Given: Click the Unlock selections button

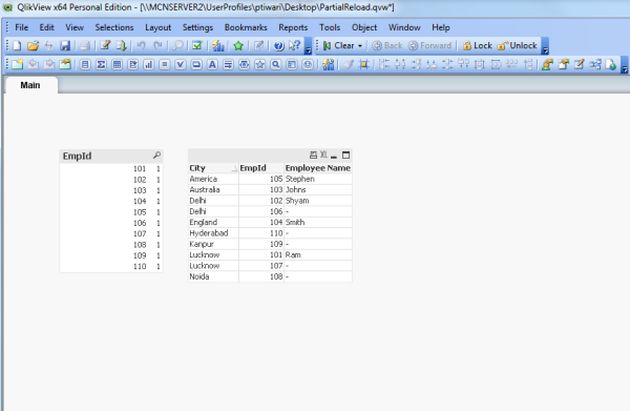Looking at the screenshot, I should (x=517, y=45).
